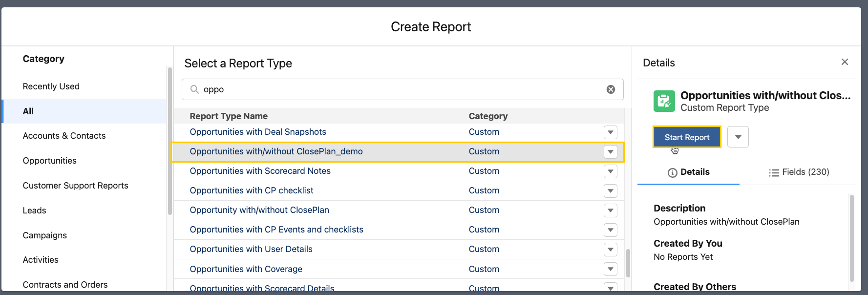Open row menu for Opportunities with User Details
Screen dimensions: 868x295
[610, 250]
